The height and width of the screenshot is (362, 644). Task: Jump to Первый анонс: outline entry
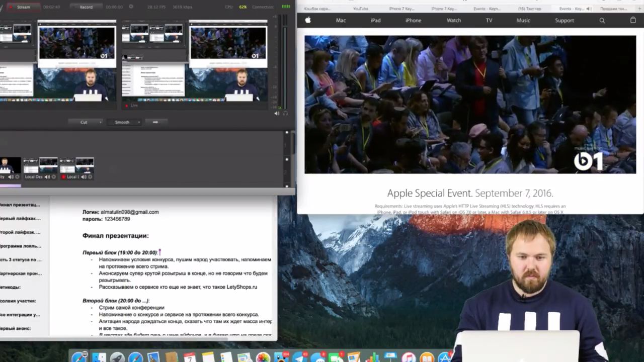coord(16,328)
